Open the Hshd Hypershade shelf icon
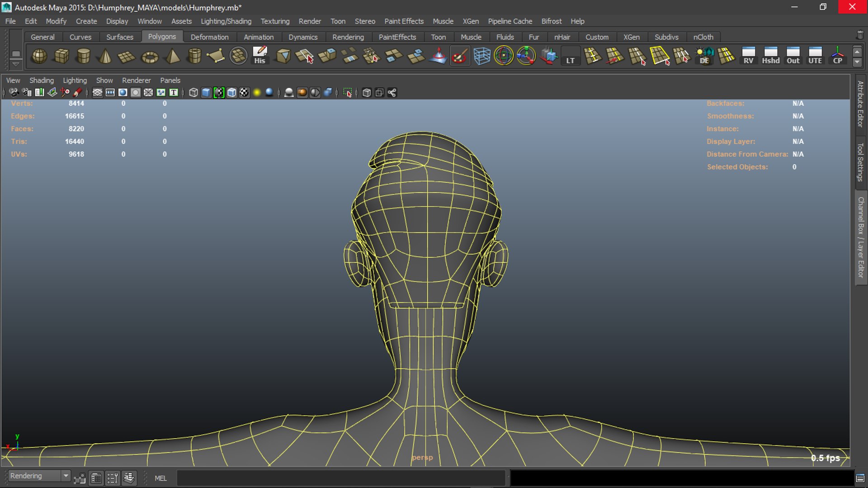868x488 pixels. (x=771, y=56)
